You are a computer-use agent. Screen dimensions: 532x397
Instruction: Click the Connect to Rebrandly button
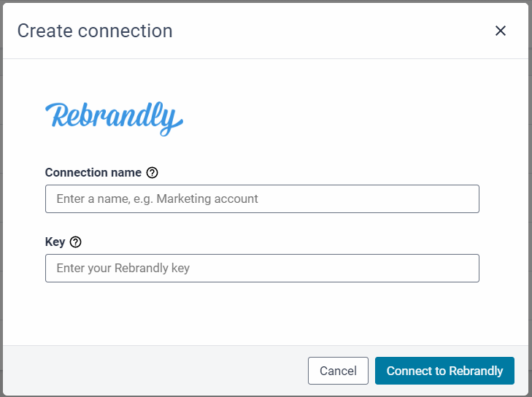pos(444,371)
